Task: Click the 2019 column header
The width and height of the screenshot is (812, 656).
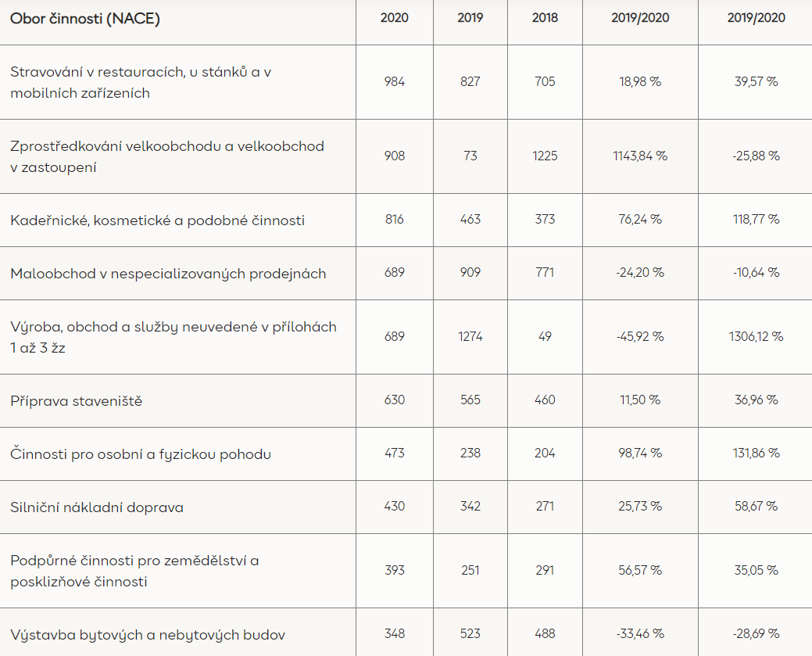Action: pos(470,18)
